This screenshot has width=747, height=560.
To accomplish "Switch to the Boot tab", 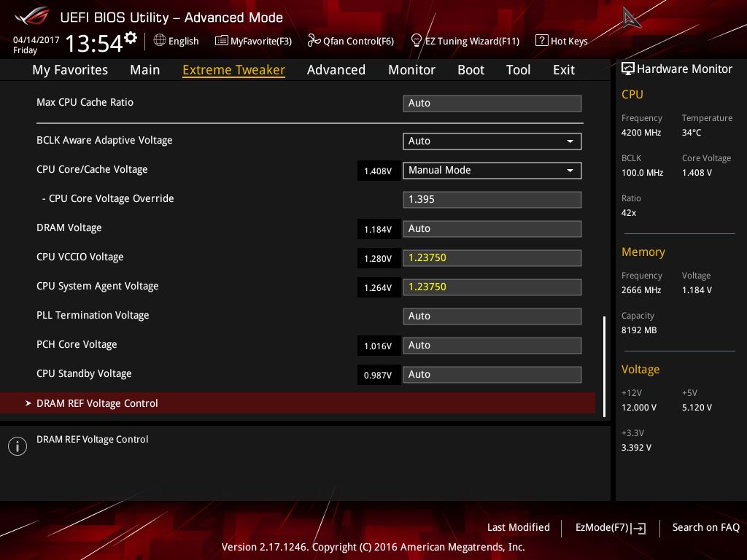I will point(471,70).
